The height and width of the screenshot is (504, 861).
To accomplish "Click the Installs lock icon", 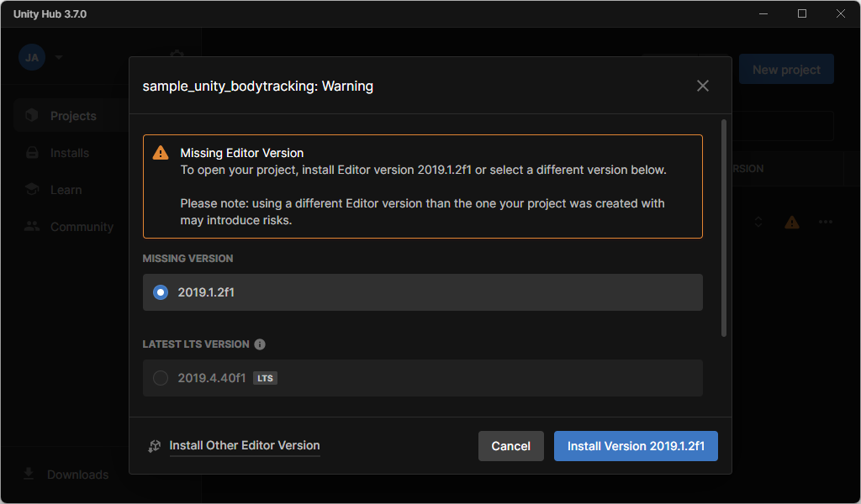I will [32, 153].
